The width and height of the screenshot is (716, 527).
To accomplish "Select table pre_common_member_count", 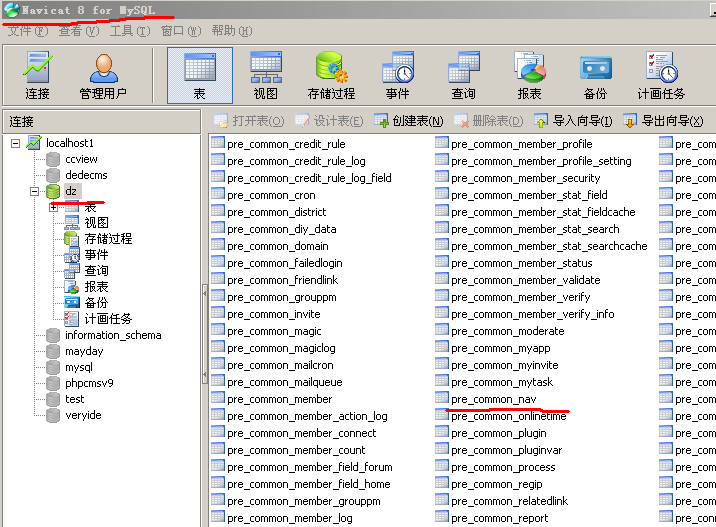I will click(296, 450).
